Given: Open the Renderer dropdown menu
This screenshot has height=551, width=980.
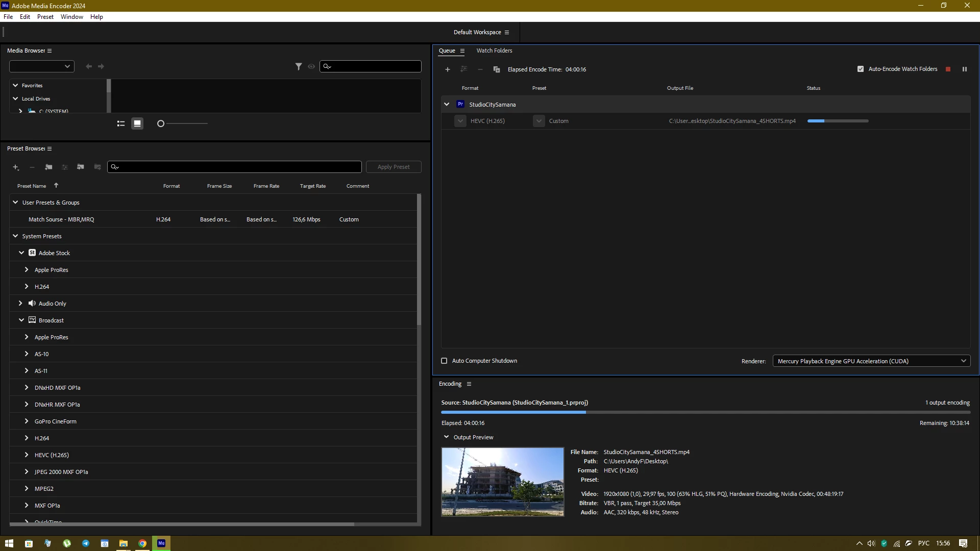Looking at the screenshot, I should [x=871, y=361].
